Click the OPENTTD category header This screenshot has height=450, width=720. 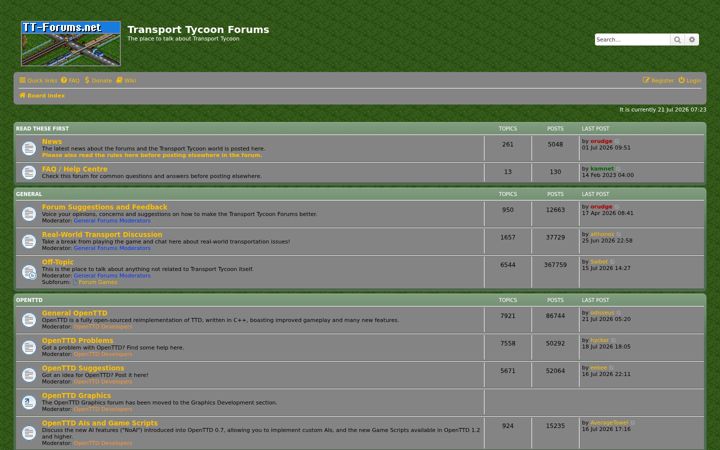click(29, 300)
